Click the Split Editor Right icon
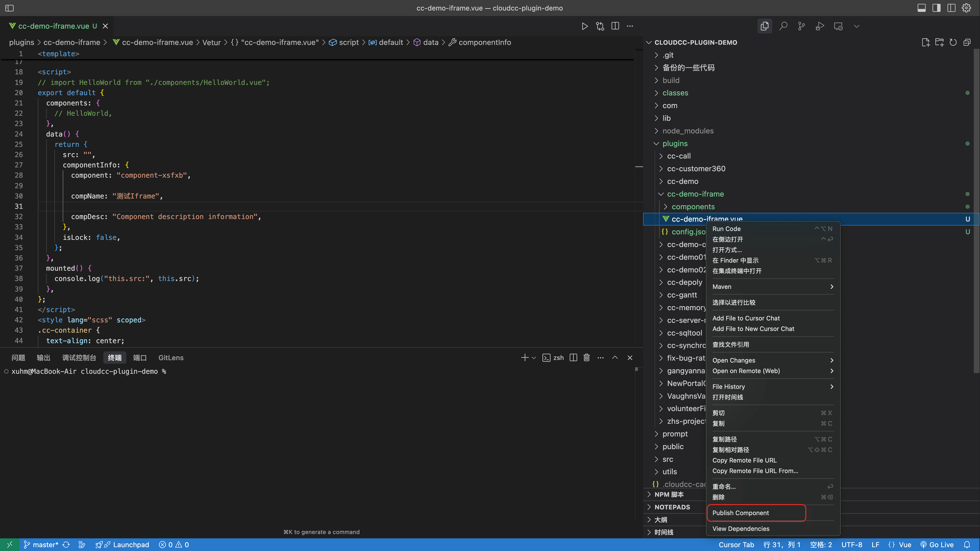Viewport: 980px width, 551px height. 615,26
